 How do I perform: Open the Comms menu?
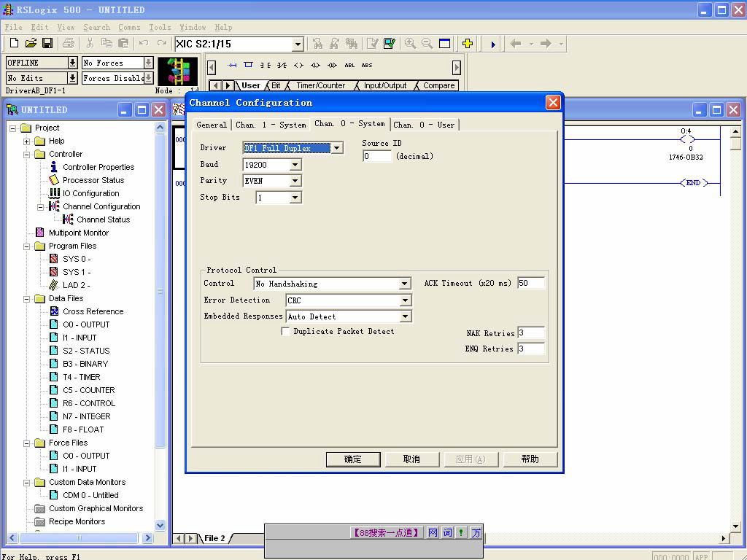click(129, 27)
